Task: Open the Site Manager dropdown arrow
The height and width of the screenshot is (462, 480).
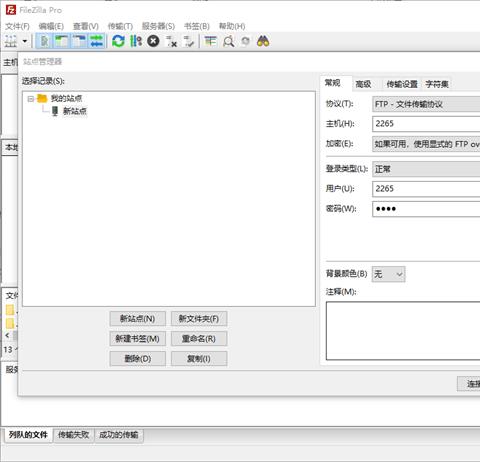Action: click(25, 41)
